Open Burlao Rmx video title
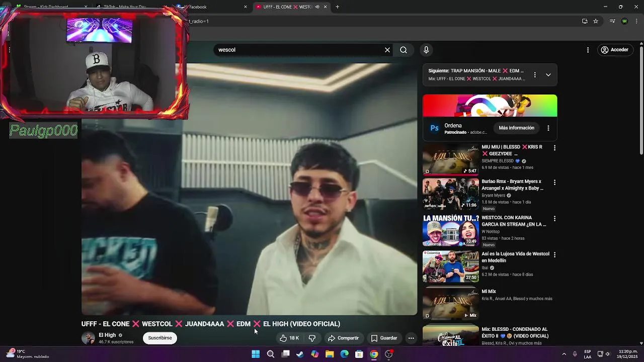Viewport: 644px width, 362px height. pyautogui.click(x=512, y=185)
